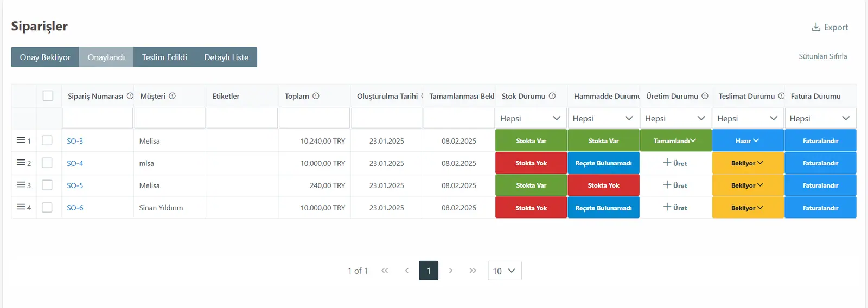The height and width of the screenshot is (308, 868).
Task: Switch to Teslim Edildi tab
Action: (x=164, y=57)
